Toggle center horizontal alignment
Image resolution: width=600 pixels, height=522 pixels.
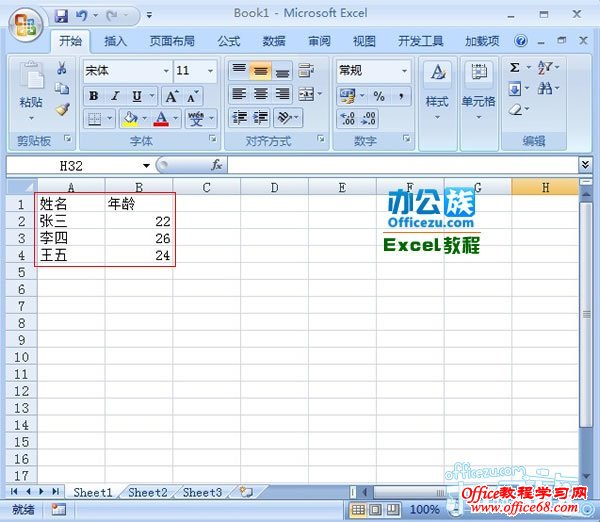(x=261, y=94)
